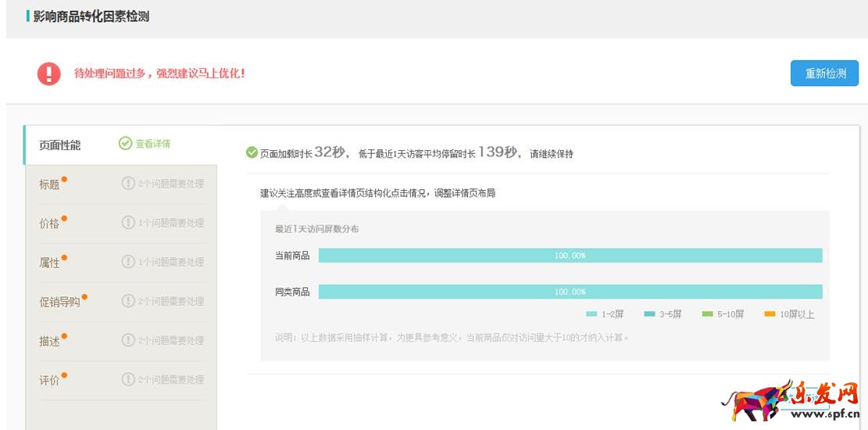Click the warning icon in the 描述 row

128,340
